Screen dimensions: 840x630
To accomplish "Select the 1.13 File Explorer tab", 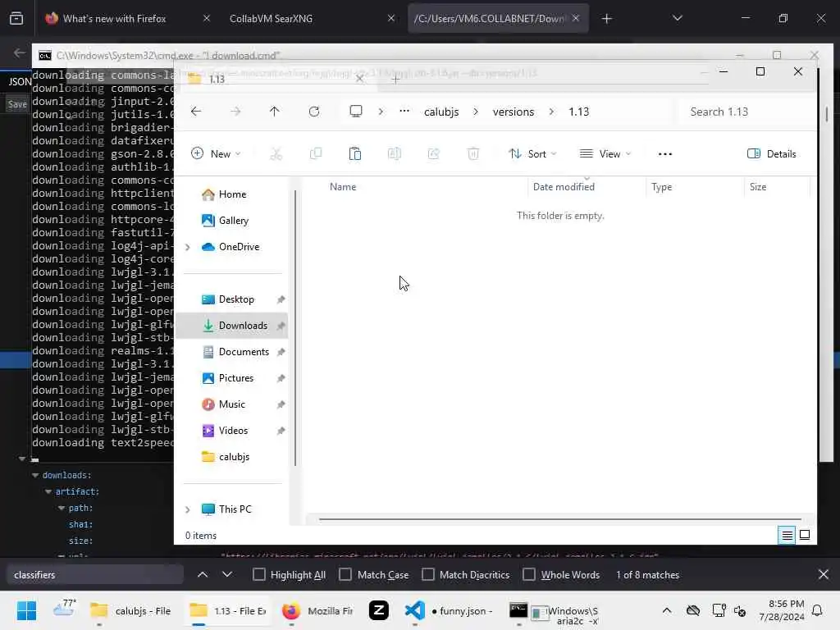I will 276,80.
